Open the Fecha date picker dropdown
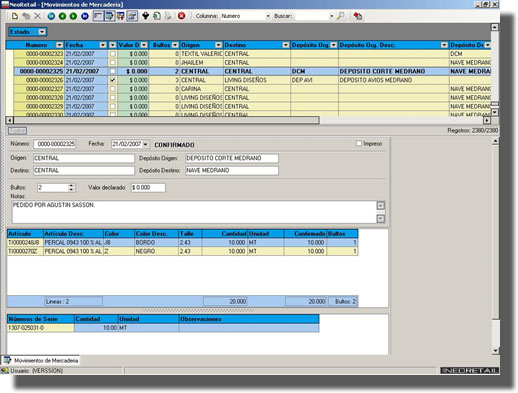518x393 pixels. pos(145,144)
